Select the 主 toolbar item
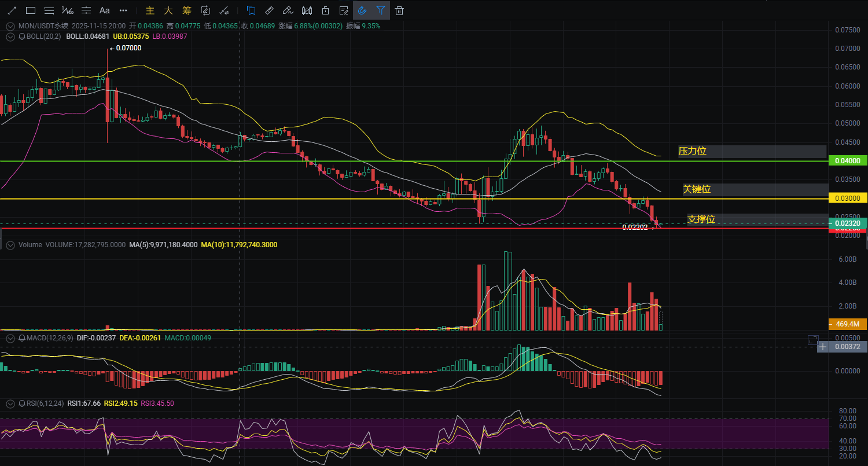Screen dimensions: 868x466 150,10
